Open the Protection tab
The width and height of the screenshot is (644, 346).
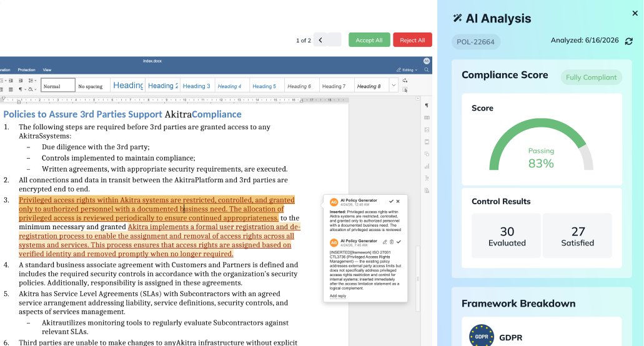26,70
